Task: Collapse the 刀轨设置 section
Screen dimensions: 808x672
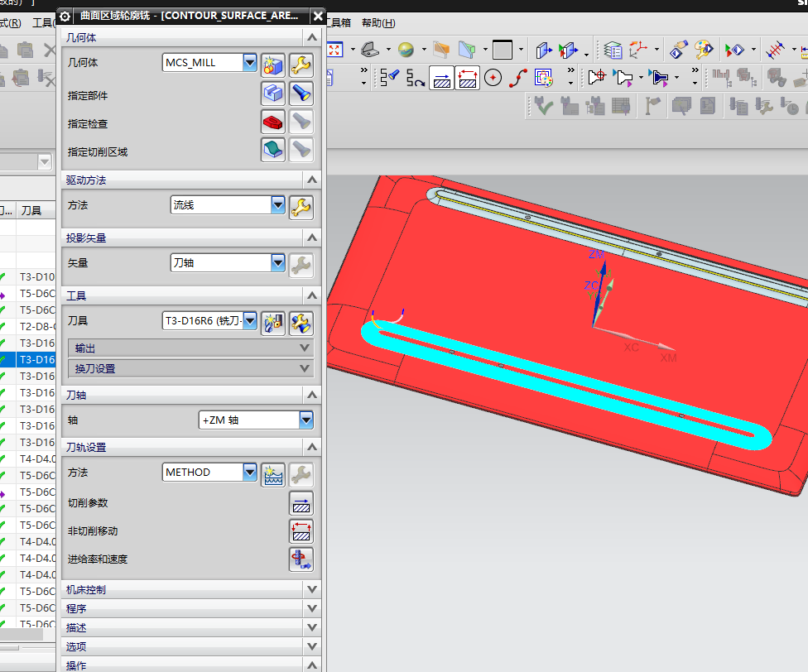Action: coord(312,447)
